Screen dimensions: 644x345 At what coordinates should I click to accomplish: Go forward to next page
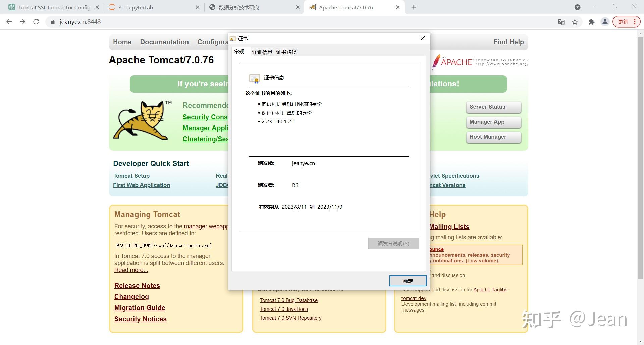point(22,22)
